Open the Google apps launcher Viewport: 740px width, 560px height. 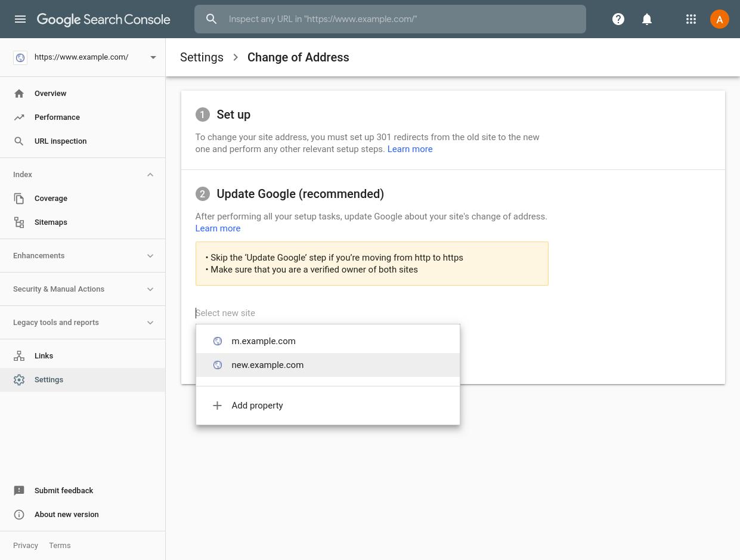tap(691, 18)
